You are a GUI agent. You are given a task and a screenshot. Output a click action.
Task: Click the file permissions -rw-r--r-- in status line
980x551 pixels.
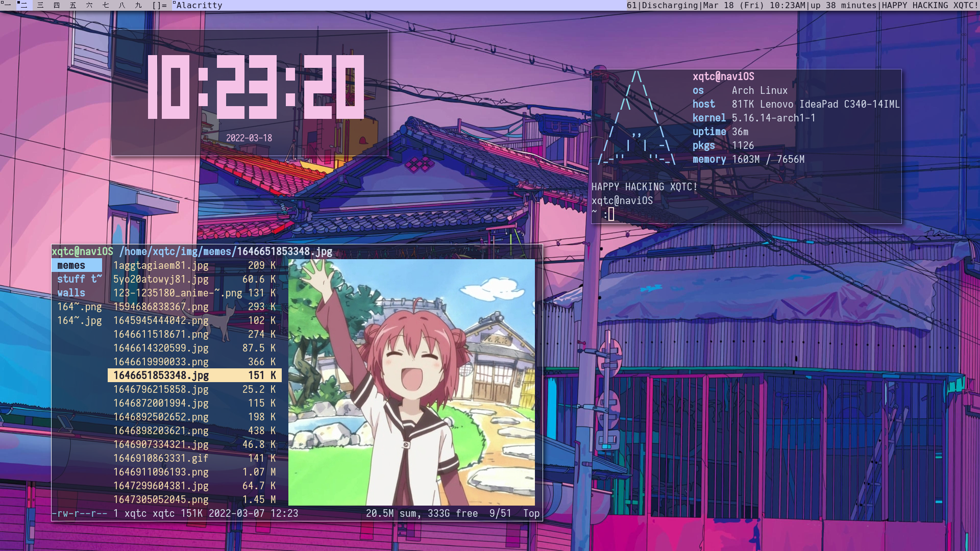point(80,513)
